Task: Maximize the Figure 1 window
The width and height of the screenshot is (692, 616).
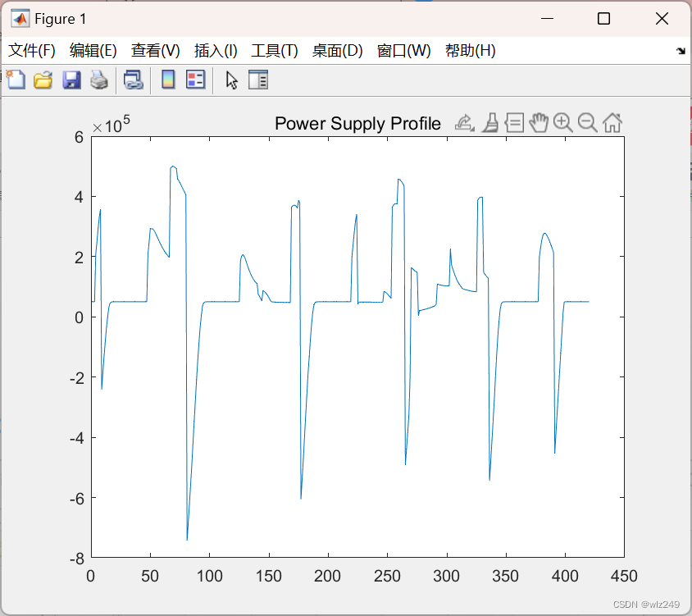Action: point(603,19)
